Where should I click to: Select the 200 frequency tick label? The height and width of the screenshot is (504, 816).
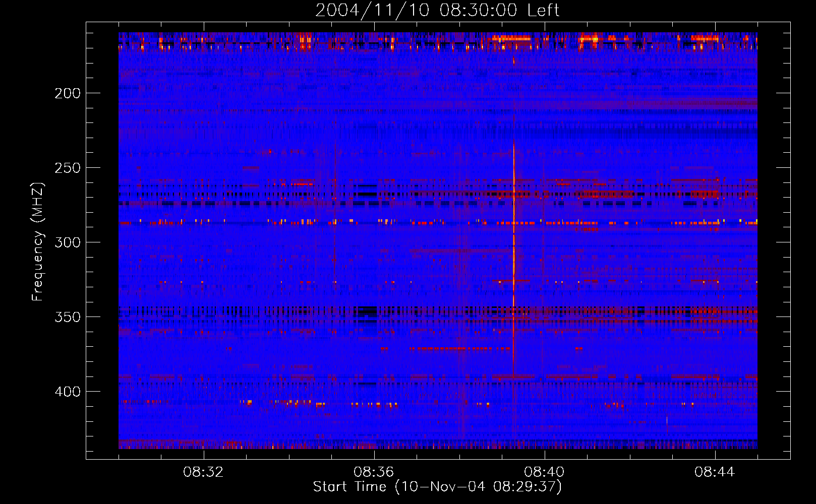[68, 93]
